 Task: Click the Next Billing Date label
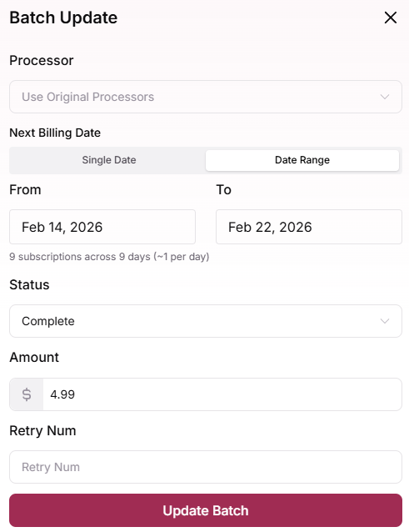(55, 133)
